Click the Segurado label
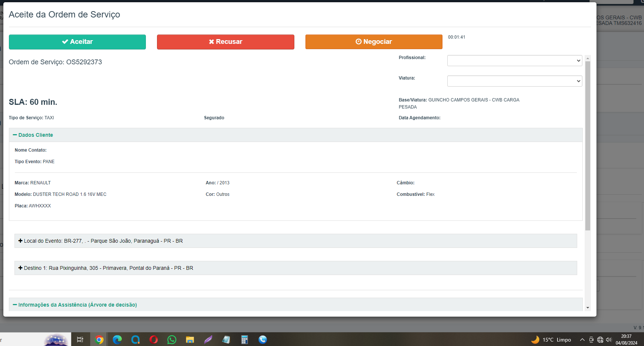 (x=214, y=118)
